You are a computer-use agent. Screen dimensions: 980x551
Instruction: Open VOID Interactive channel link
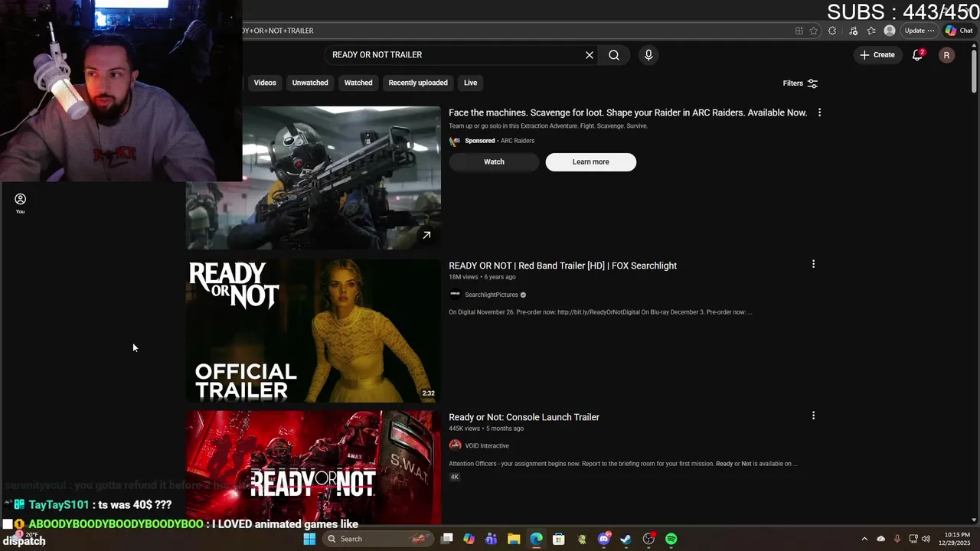(487, 445)
